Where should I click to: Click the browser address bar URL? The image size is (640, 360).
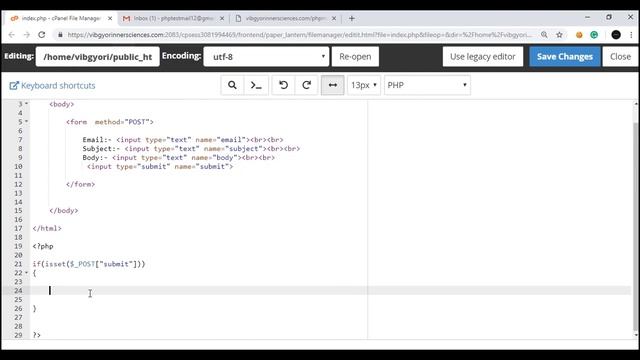point(300,35)
